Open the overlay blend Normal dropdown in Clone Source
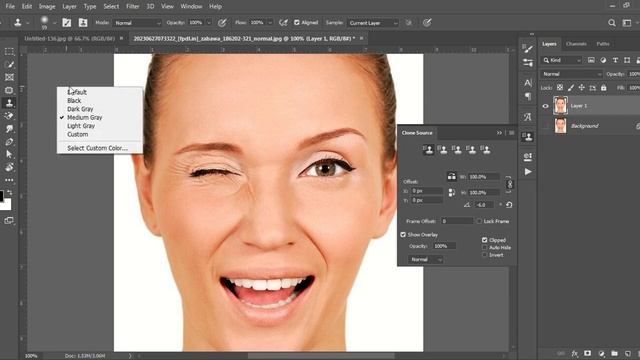 425,260
